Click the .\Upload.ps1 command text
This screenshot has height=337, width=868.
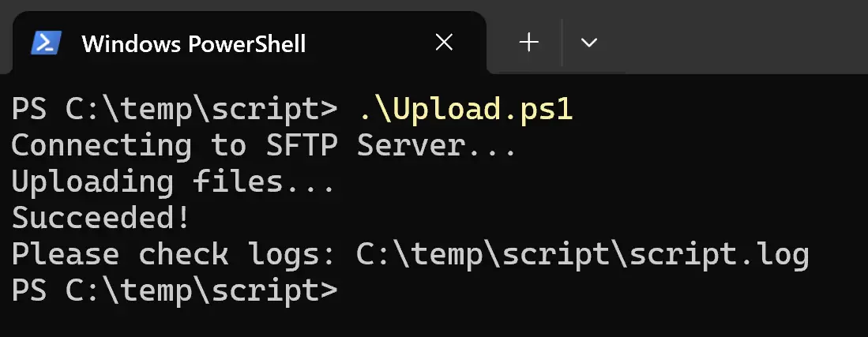click(x=465, y=110)
